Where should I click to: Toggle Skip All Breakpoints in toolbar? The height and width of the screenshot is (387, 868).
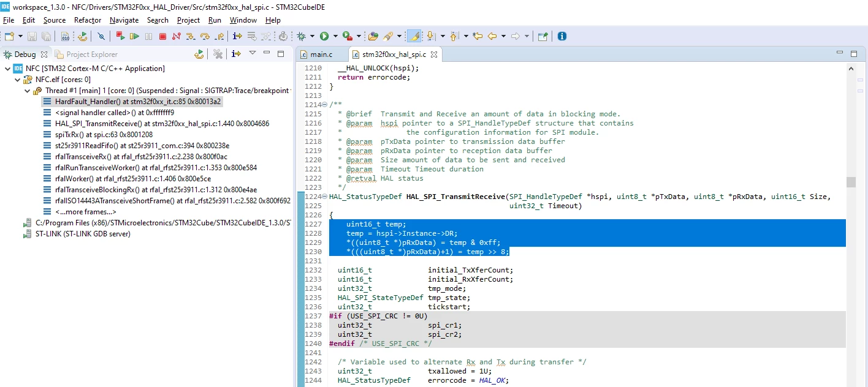101,37
